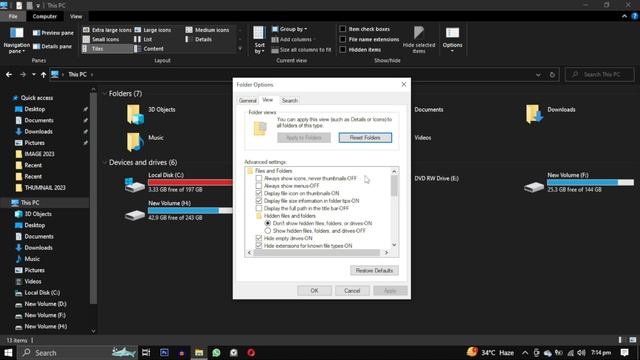The height and width of the screenshot is (360, 640).
Task: Open the Navigation pane menu in ribbon
Action: [16, 40]
